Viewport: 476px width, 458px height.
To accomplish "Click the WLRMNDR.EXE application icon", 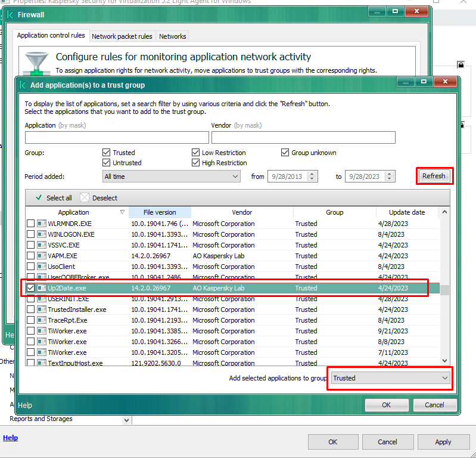I will (41, 224).
